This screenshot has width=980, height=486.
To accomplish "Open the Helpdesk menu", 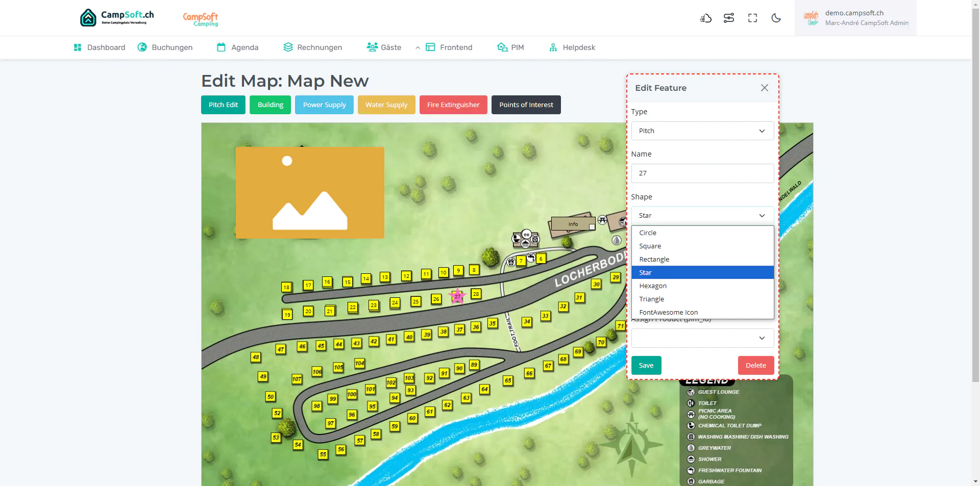I will point(572,47).
